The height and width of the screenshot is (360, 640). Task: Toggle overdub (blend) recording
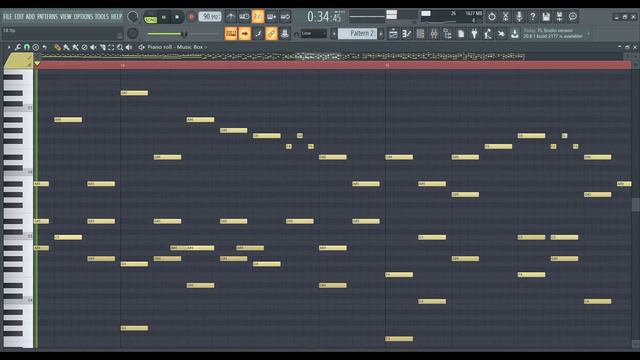point(271,17)
